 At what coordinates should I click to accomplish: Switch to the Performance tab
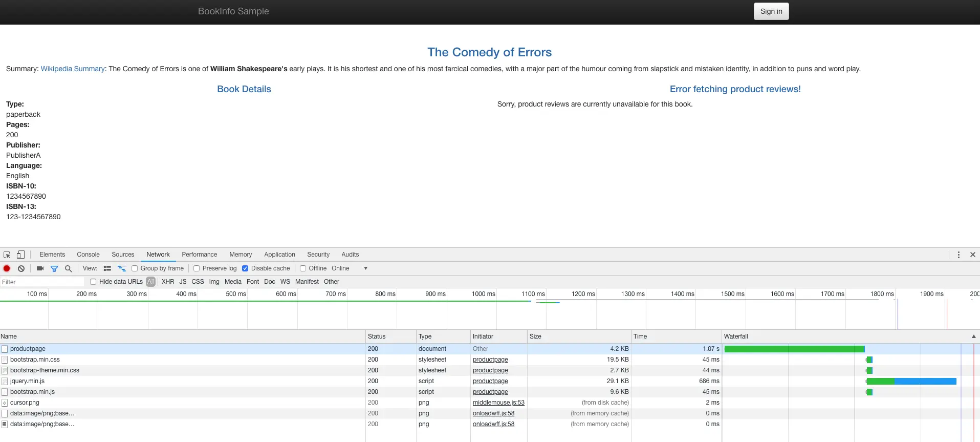click(x=200, y=255)
